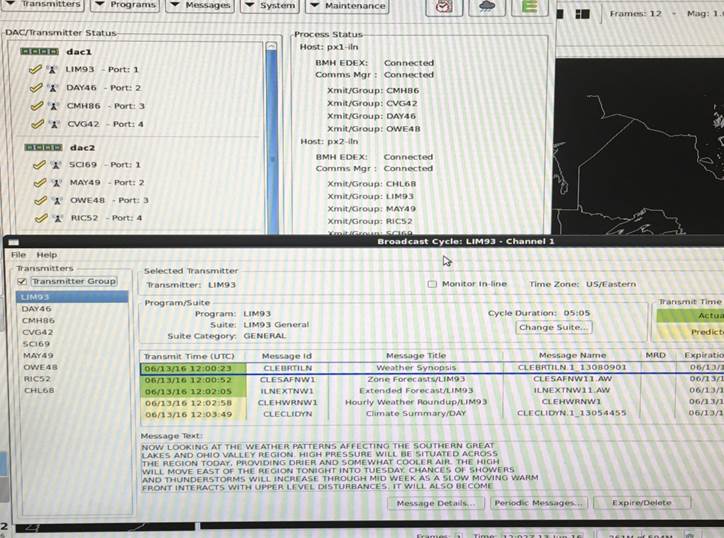Open the Transmitters dropdown menu

click(x=43, y=5)
